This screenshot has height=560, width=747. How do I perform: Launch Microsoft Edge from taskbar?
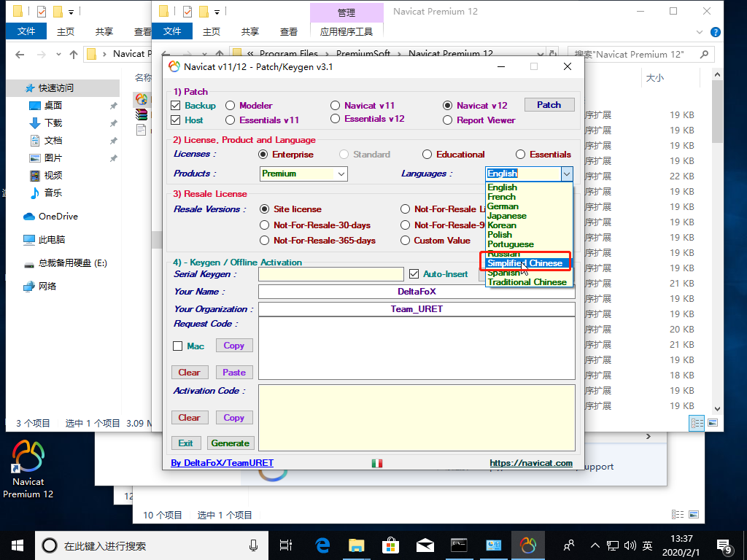tap(322, 545)
